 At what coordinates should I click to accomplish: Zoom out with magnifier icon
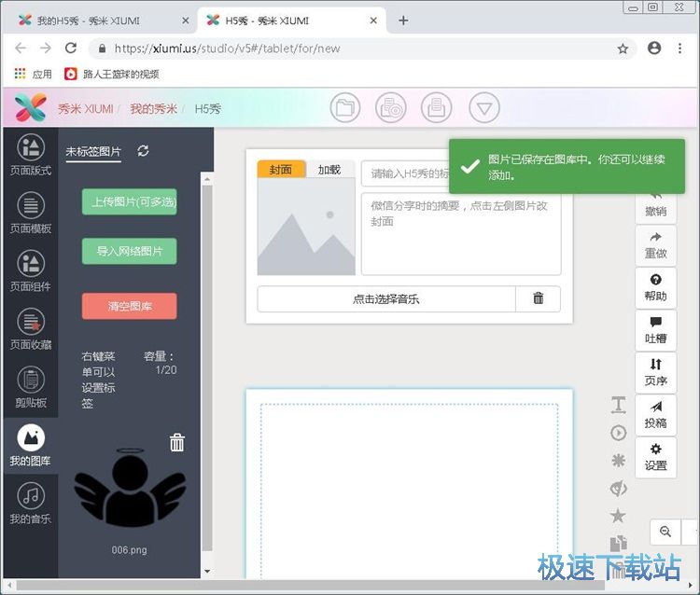coord(665,532)
